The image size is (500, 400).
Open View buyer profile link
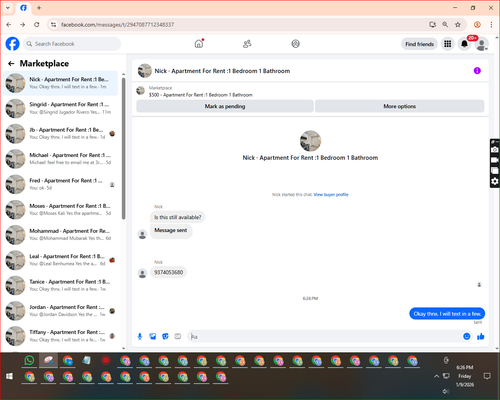pyautogui.click(x=331, y=195)
